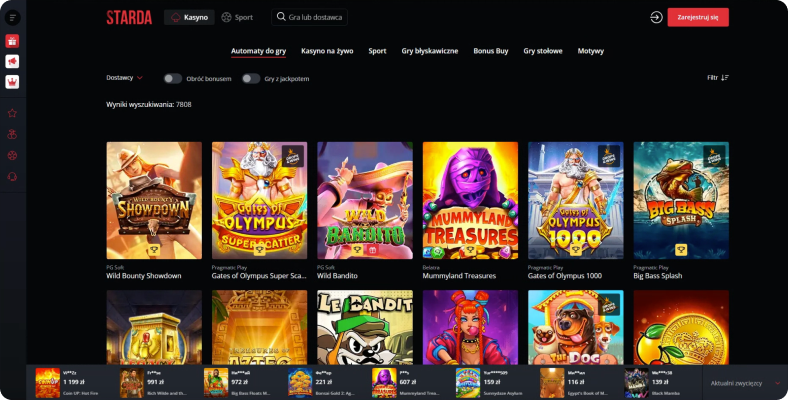Click the crown icon in sidebar
Viewport: 788px width, 400px height.
click(13, 82)
